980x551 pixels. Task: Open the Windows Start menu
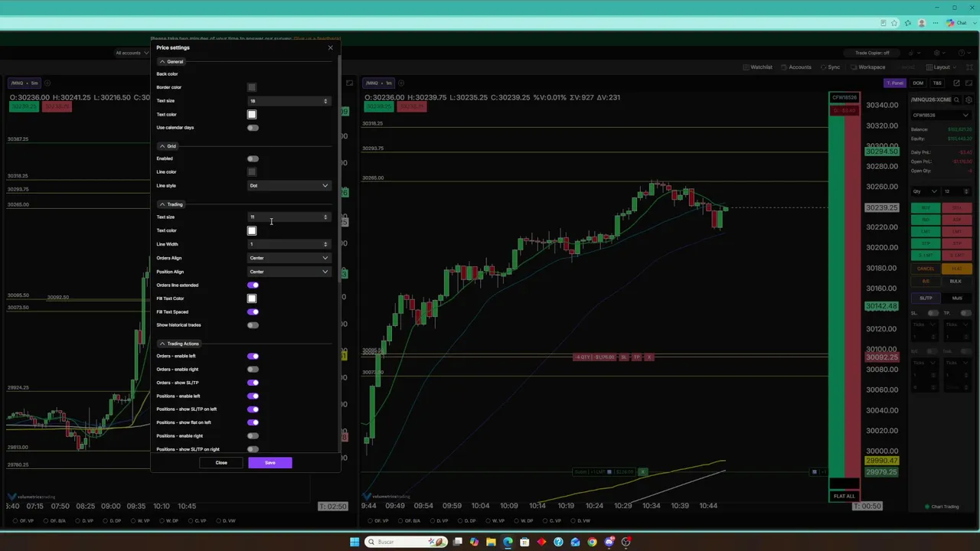click(x=354, y=542)
